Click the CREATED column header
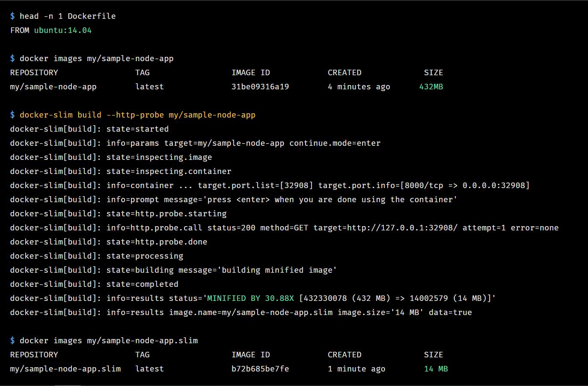Viewport: 588px width, 386px height. tap(344, 72)
